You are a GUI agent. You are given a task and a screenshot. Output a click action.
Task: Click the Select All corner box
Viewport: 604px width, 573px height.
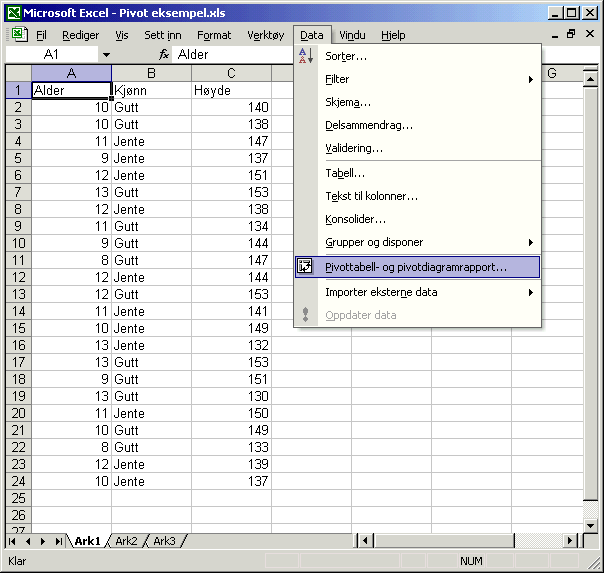18,74
